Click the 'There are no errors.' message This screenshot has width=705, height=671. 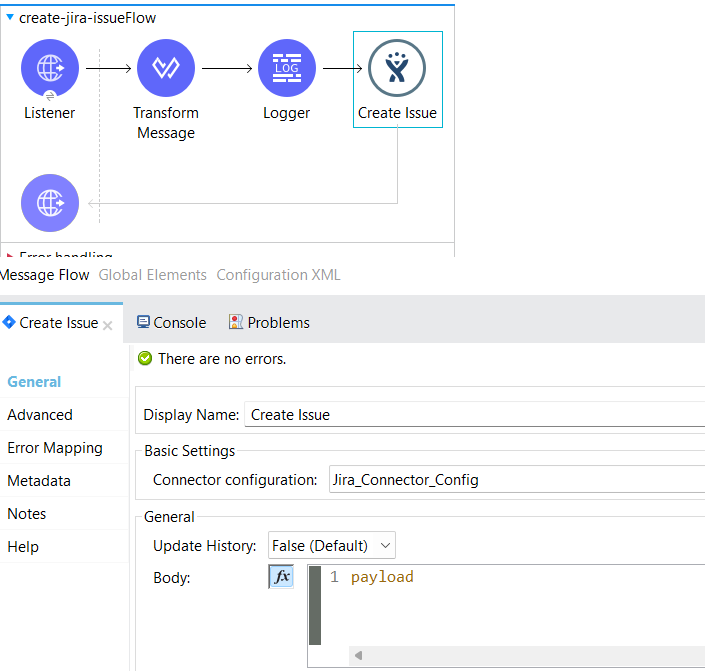(222, 359)
